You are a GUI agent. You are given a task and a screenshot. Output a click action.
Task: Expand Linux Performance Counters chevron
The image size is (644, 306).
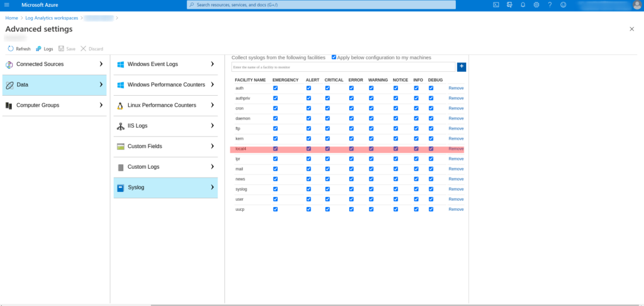213,105
